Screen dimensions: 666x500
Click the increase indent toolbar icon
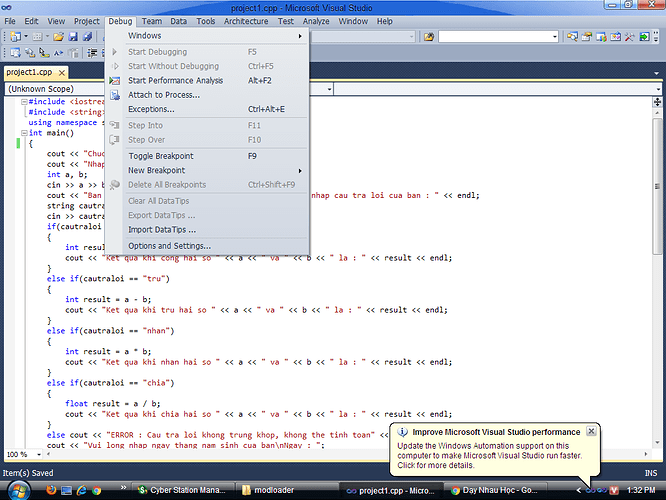tap(92, 53)
